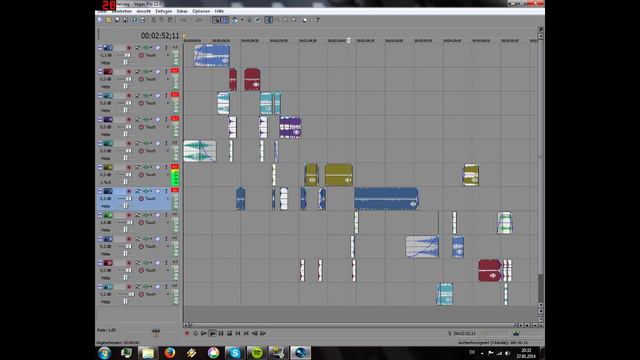The width and height of the screenshot is (640, 360).
Task: Open Track FX on track 6
Action: coord(147,167)
